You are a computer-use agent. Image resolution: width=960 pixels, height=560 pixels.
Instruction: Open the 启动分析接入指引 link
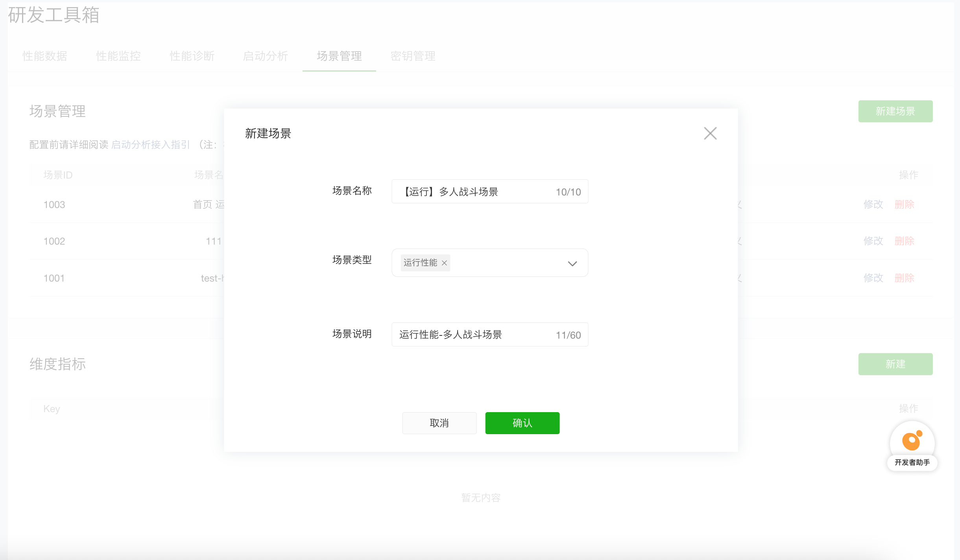[x=151, y=145]
